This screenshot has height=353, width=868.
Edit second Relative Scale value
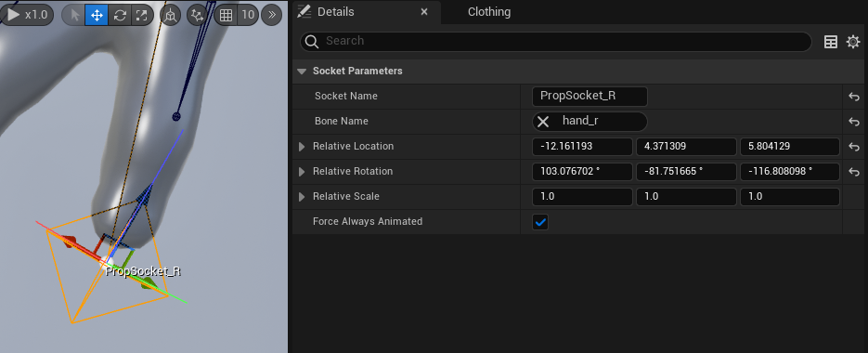click(x=686, y=197)
